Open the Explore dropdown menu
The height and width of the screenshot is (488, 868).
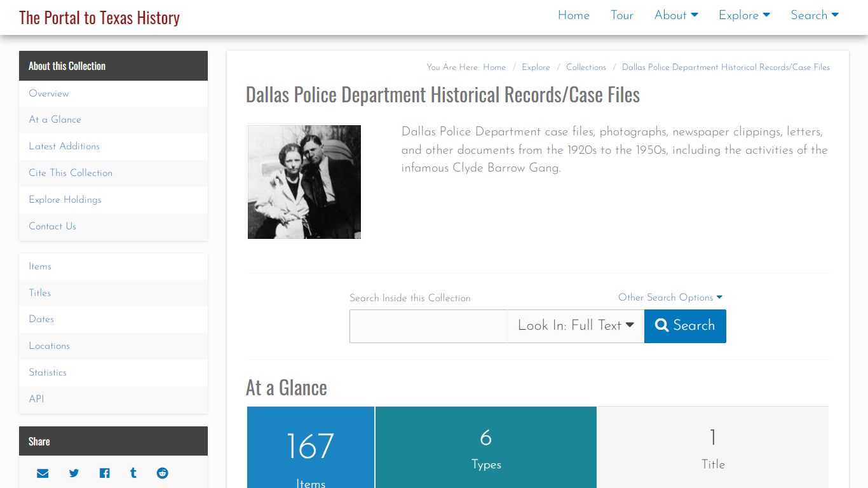click(x=744, y=15)
